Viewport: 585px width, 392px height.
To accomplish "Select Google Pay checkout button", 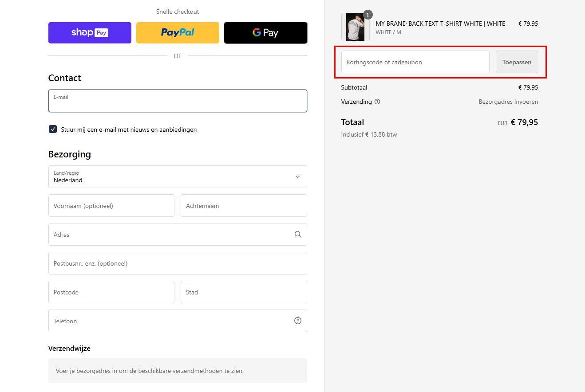I will point(265,33).
